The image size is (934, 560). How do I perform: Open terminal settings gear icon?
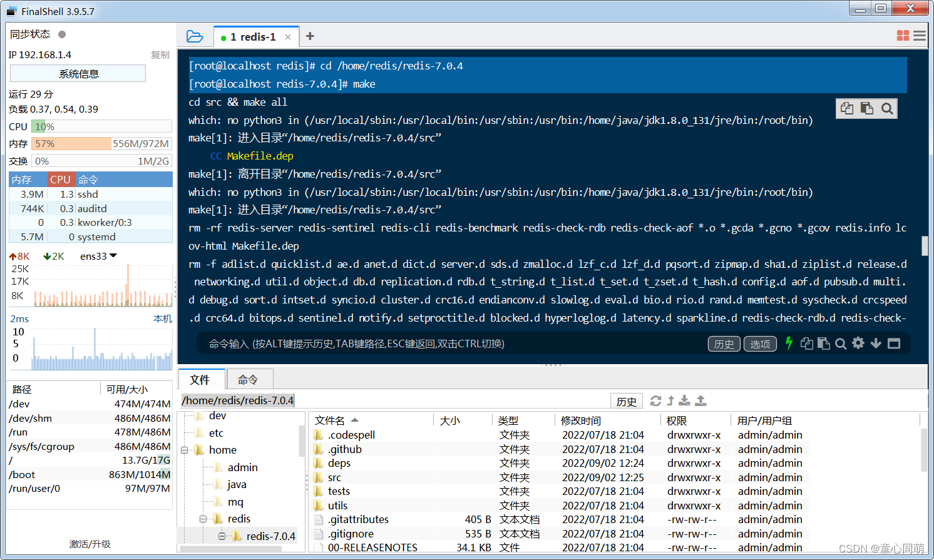tap(858, 343)
